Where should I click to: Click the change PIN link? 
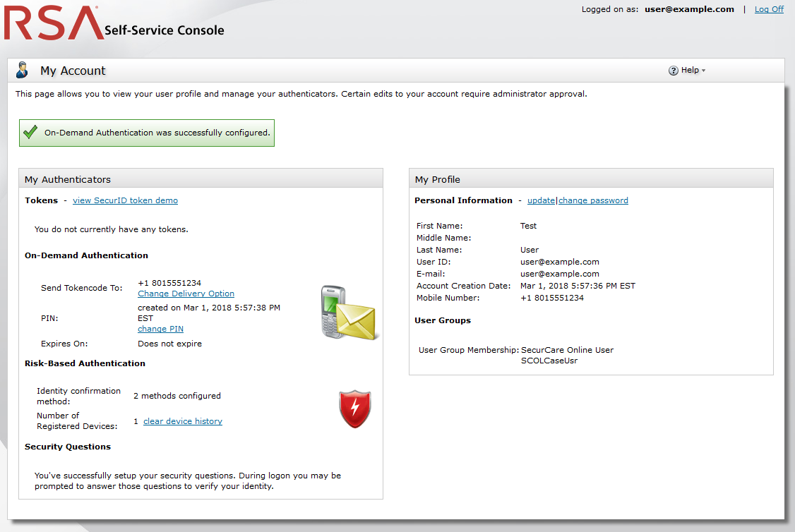160,329
